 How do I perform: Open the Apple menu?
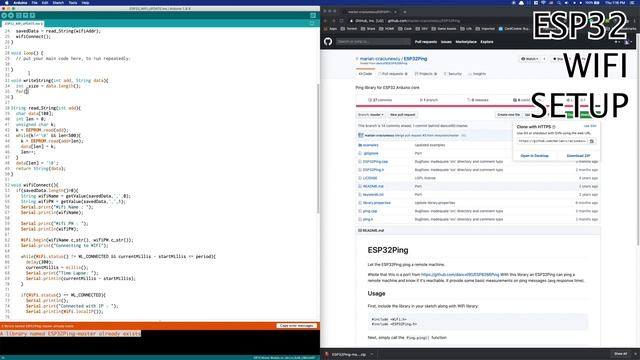[7, 2]
